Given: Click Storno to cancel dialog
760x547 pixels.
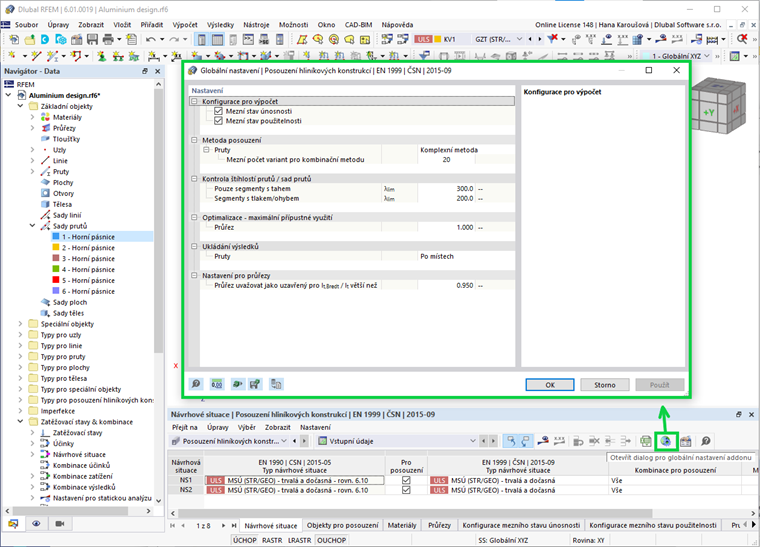Looking at the screenshot, I should point(604,385).
